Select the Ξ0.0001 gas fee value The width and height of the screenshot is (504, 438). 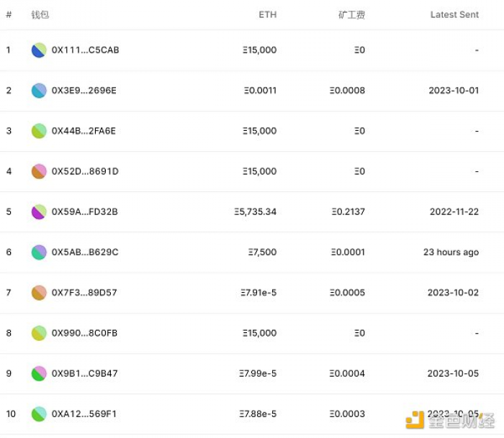coord(348,252)
